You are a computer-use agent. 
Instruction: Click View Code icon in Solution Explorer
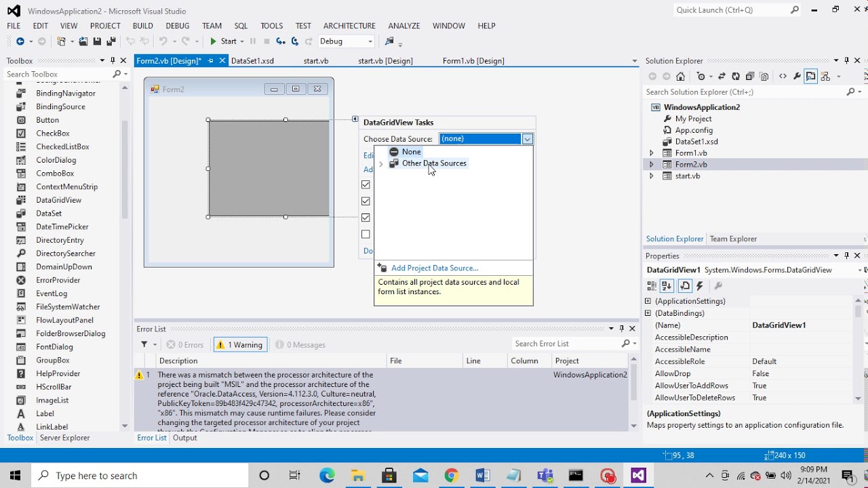point(783,77)
